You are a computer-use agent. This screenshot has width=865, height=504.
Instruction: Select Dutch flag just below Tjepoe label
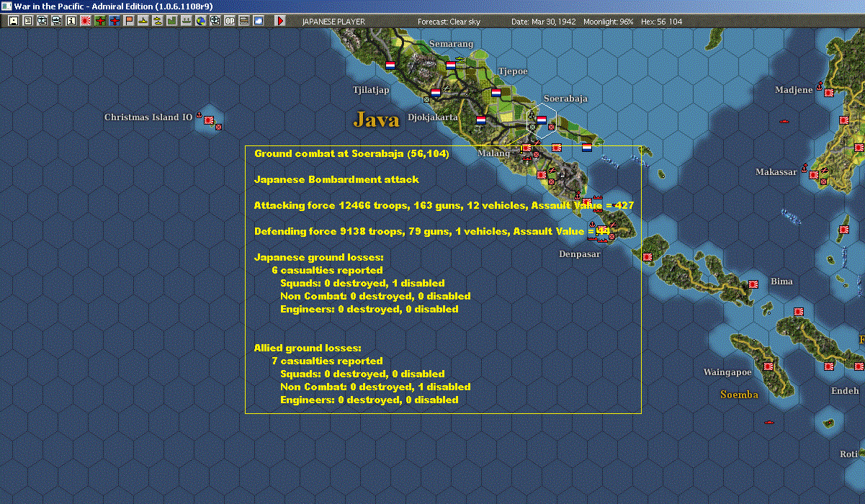tap(496, 92)
